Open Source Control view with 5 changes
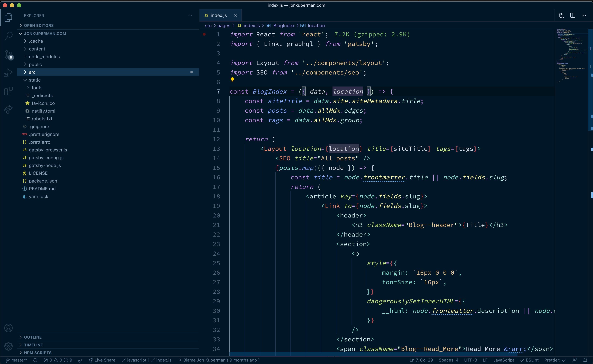 [x=8, y=55]
